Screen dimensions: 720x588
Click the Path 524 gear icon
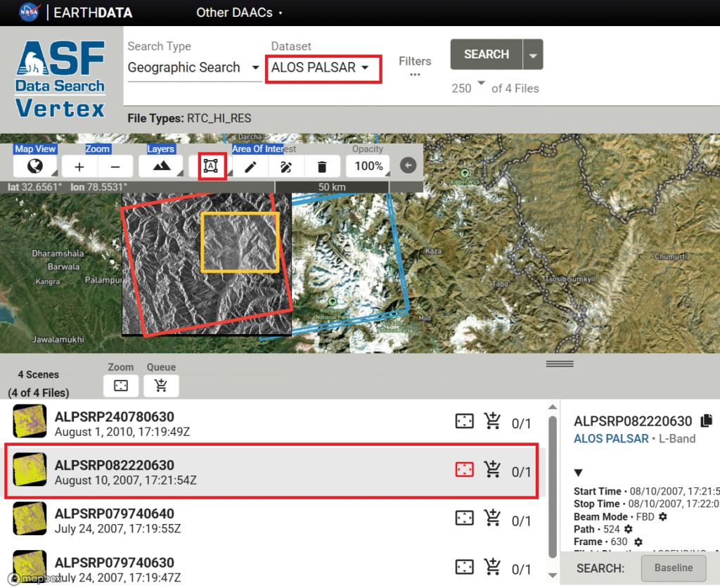[629, 529]
